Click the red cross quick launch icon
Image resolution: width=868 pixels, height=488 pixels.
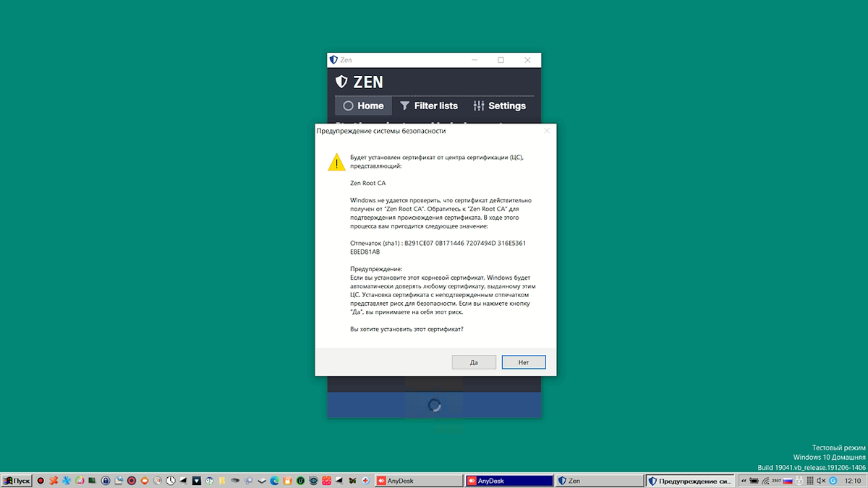point(366,480)
